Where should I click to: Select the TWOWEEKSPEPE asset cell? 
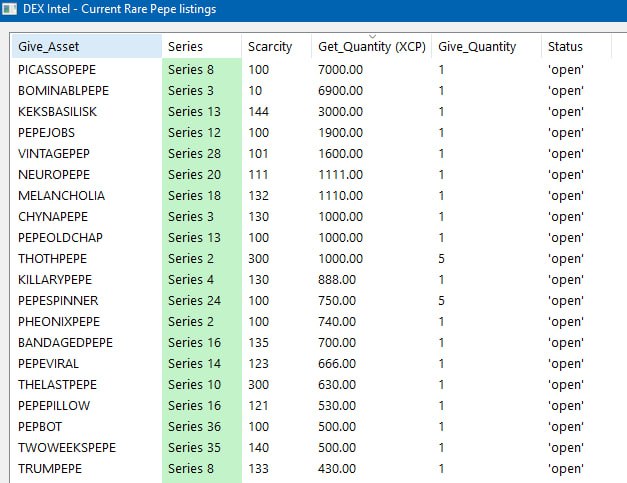(x=67, y=447)
